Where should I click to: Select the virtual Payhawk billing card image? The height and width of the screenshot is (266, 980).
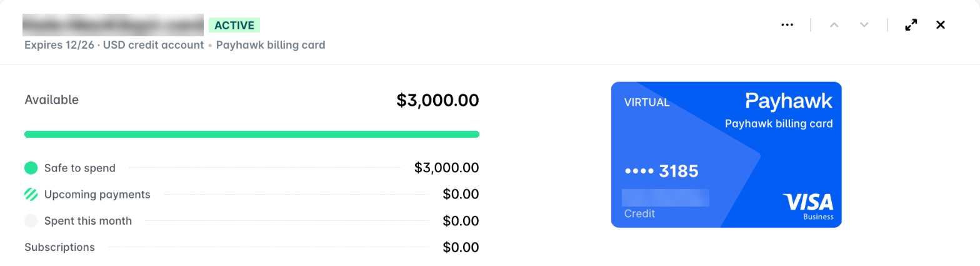pyautogui.click(x=726, y=155)
